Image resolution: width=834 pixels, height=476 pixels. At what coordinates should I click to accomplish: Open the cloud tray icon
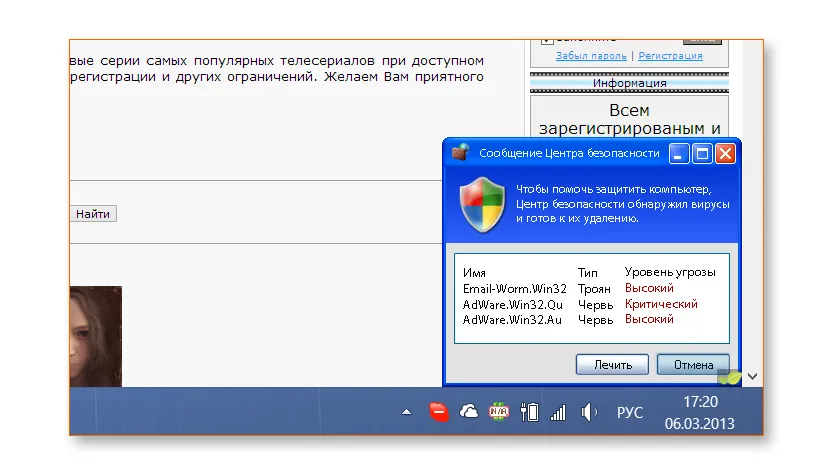pos(469,412)
